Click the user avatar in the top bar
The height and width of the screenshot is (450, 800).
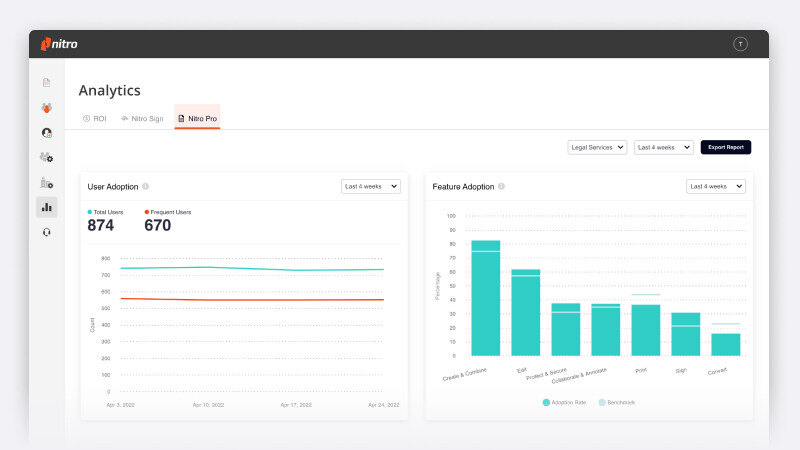pyautogui.click(x=740, y=44)
